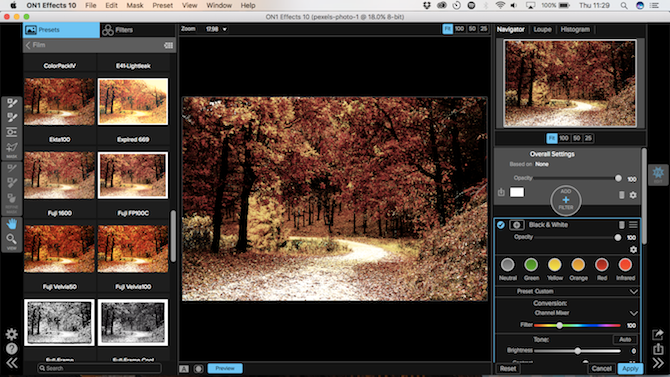Image resolution: width=670 pixels, height=377 pixels.
Task: Open the Preset menu
Action: pyautogui.click(x=162, y=6)
